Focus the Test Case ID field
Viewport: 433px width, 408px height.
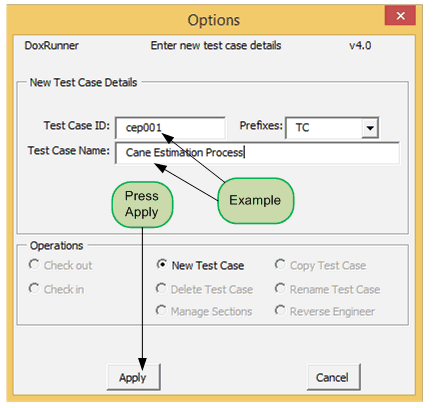(170, 128)
